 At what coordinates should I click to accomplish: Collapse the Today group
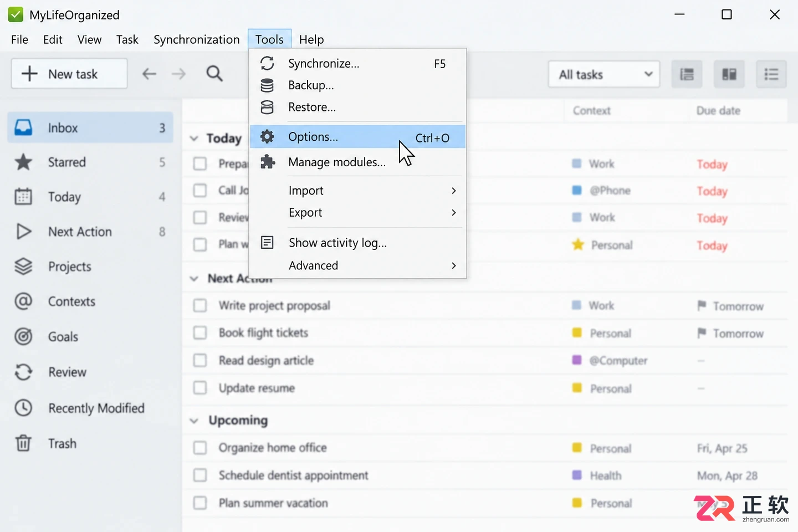point(194,139)
